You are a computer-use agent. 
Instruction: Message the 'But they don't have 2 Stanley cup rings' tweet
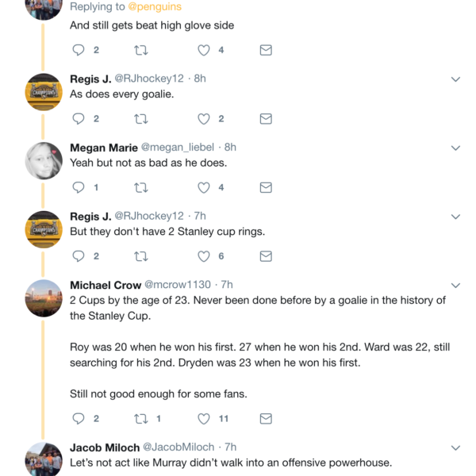point(266,256)
